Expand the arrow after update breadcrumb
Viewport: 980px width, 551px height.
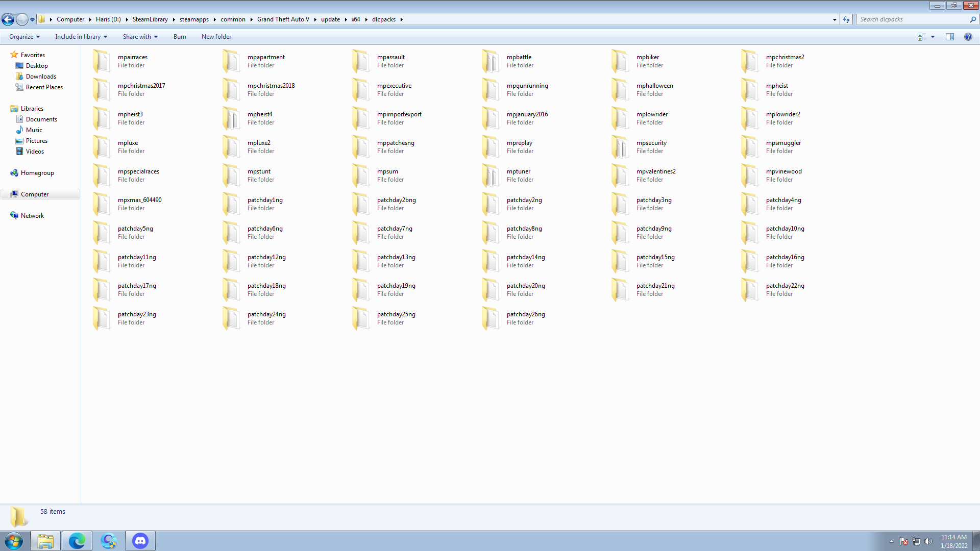tap(346, 19)
